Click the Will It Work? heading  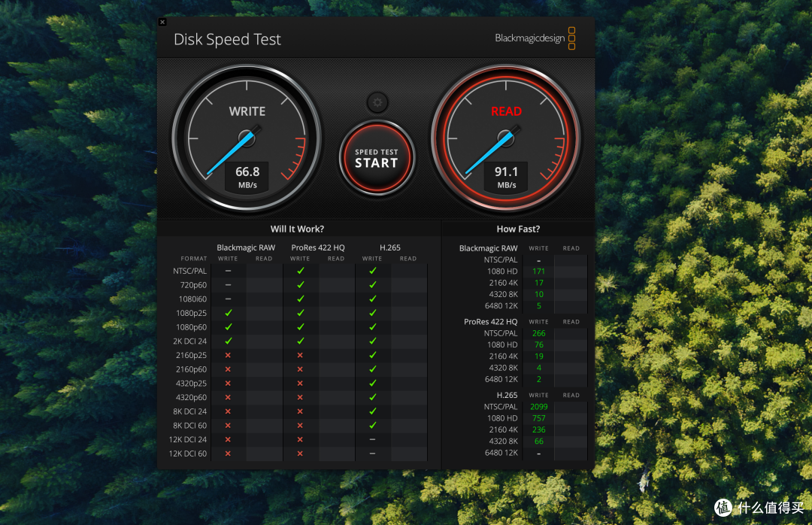pyautogui.click(x=297, y=229)
